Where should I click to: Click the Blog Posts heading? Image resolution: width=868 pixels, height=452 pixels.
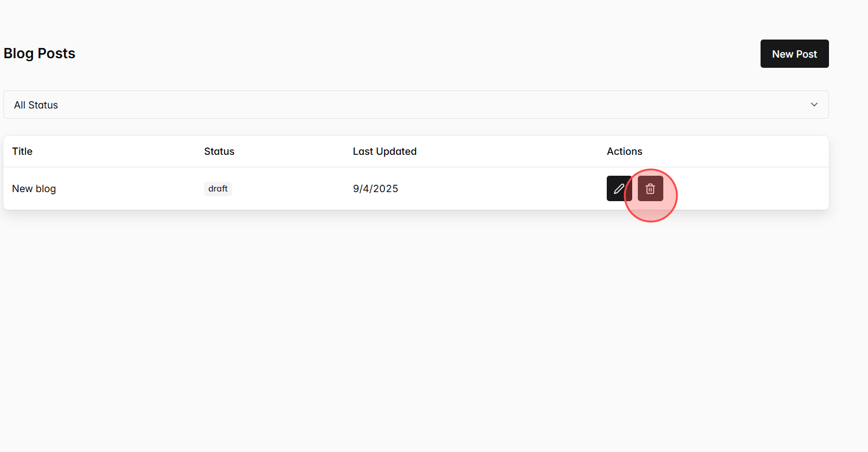(40, 53)
